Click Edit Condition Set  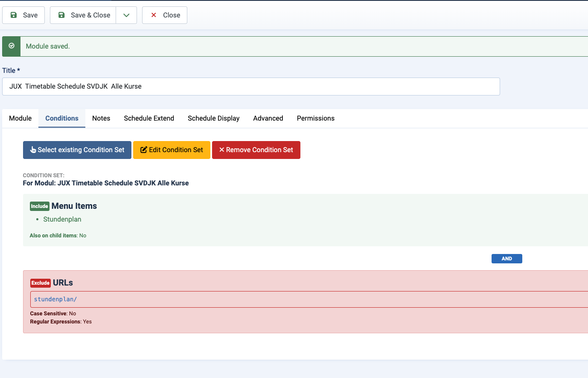click(x=172, y=150)
